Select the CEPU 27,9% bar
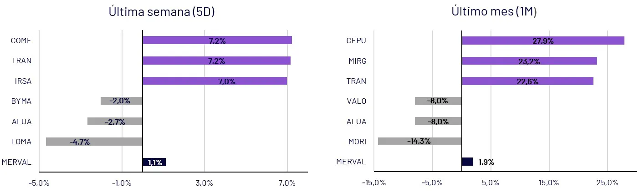The image size is (644, 193). coord(543,41)
